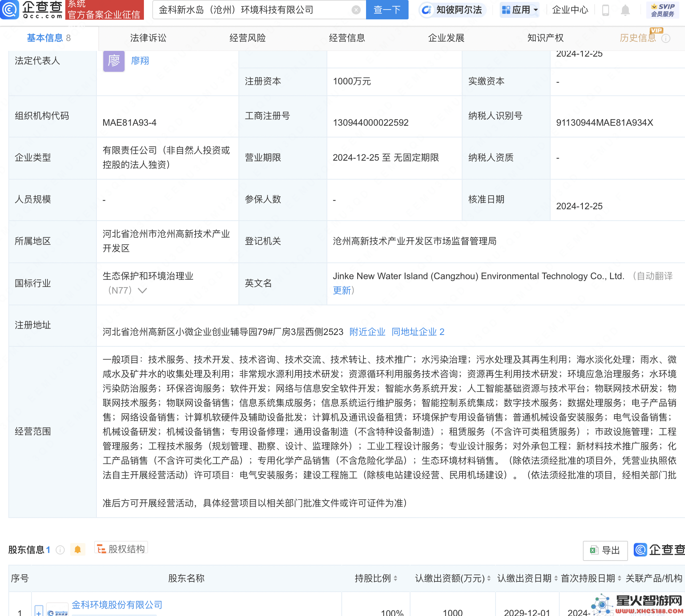Click the 查一下 search button

[x=387, y=9]
